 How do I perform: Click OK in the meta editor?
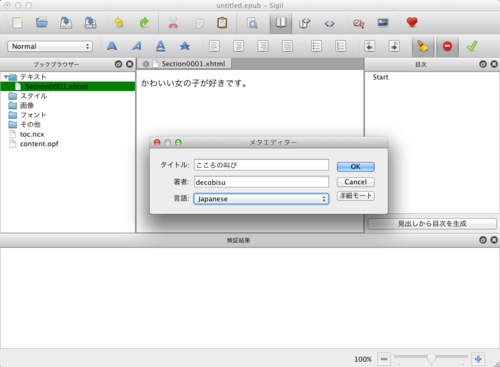point(356,166)
